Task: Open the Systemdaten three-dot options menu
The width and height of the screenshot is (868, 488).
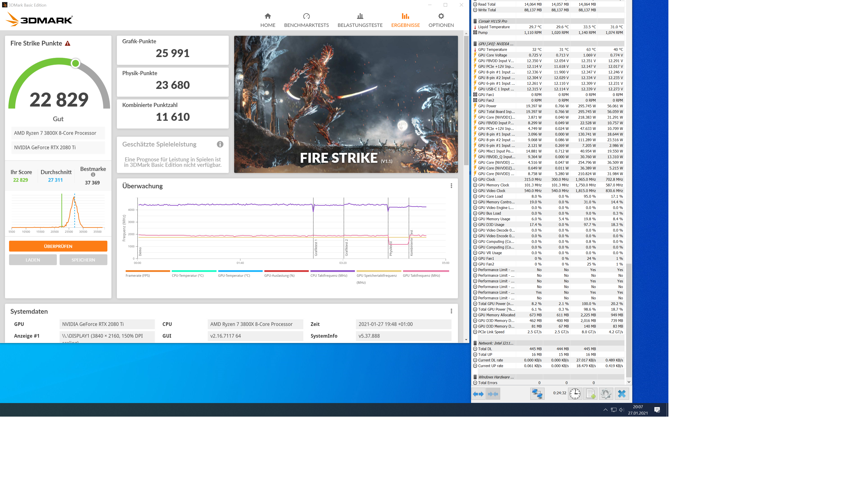Action: pyautogui.click(x=451, y=311)
